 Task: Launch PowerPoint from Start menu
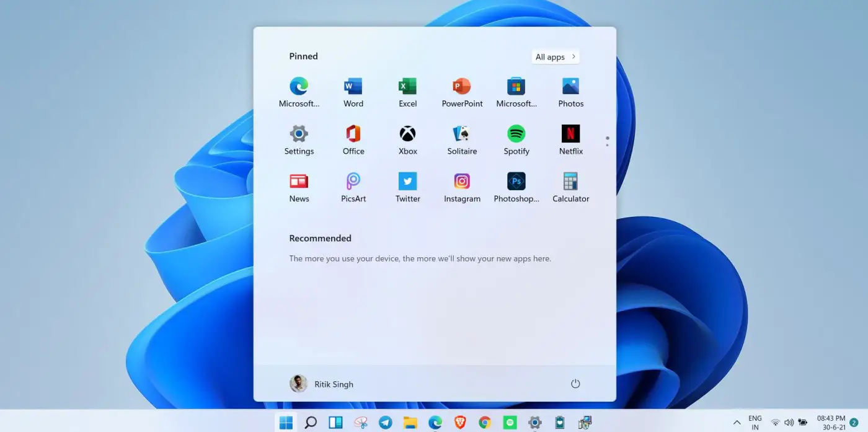tap(463, 92)
